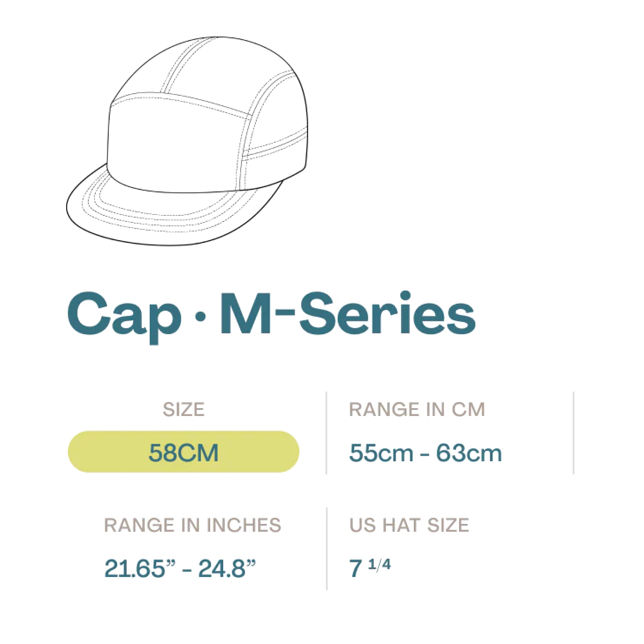Viewport: 644px width, 644px height.
Task: Click the SIZE column label
Action: (x=183, y=409)
